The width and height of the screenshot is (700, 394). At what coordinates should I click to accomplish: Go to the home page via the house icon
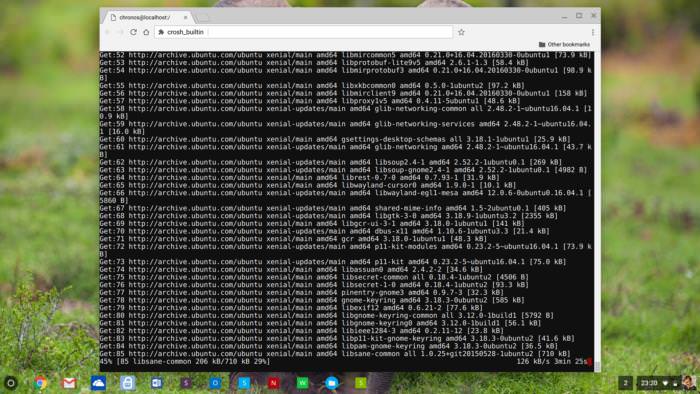click(x=146, y=32)
